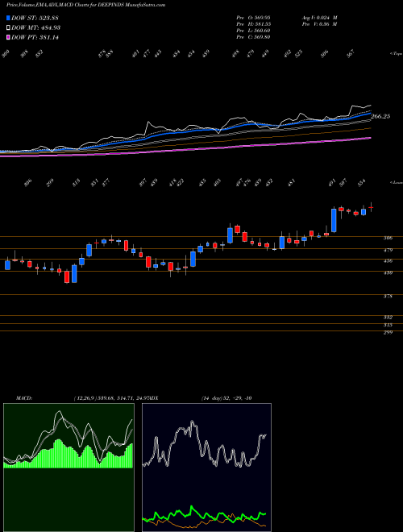This screenshot has width=403, height=532.
Task: Click the 299 price level label
Action: [x=388, y=332]
